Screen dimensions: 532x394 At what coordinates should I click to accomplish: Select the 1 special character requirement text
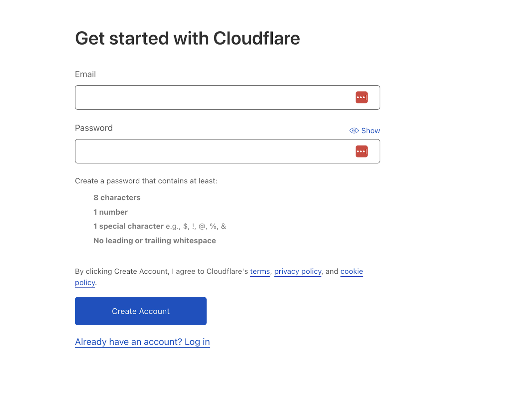pos(128,226)
